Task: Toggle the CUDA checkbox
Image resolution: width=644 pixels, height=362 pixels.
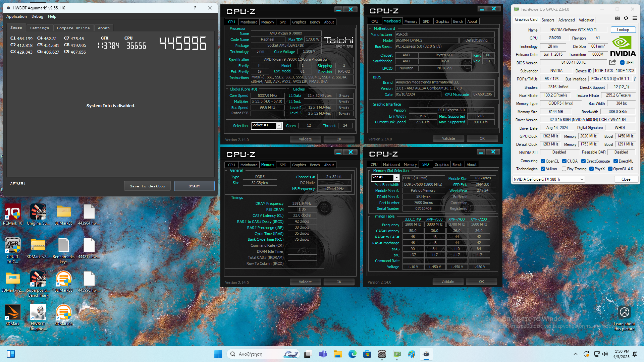Action: (565, 161)
